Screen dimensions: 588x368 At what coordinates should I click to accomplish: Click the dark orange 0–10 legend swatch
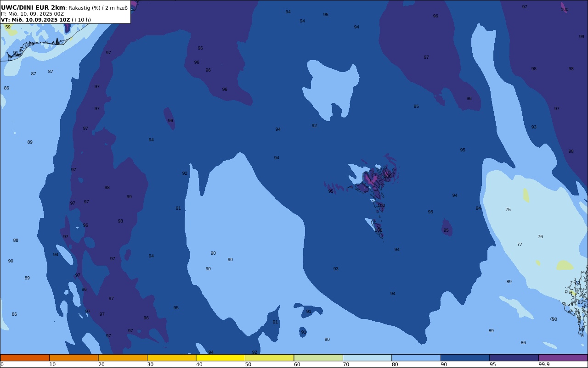[25, 357]
